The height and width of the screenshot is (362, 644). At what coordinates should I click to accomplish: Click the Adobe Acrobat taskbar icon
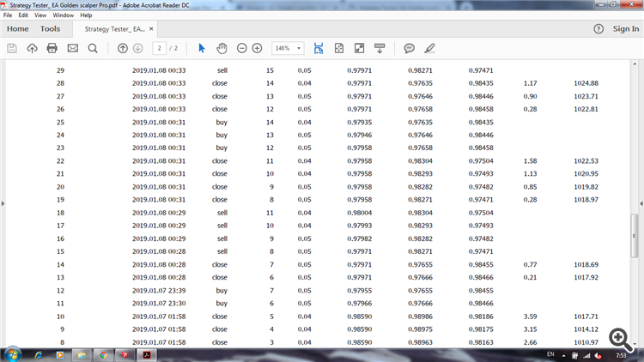pos(147,355)
